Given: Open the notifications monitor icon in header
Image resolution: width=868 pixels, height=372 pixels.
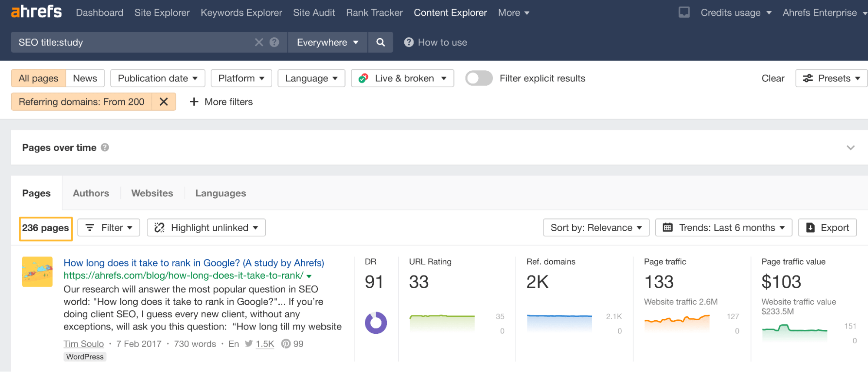Looking at the screenshot, I should (x=684, y=13).
